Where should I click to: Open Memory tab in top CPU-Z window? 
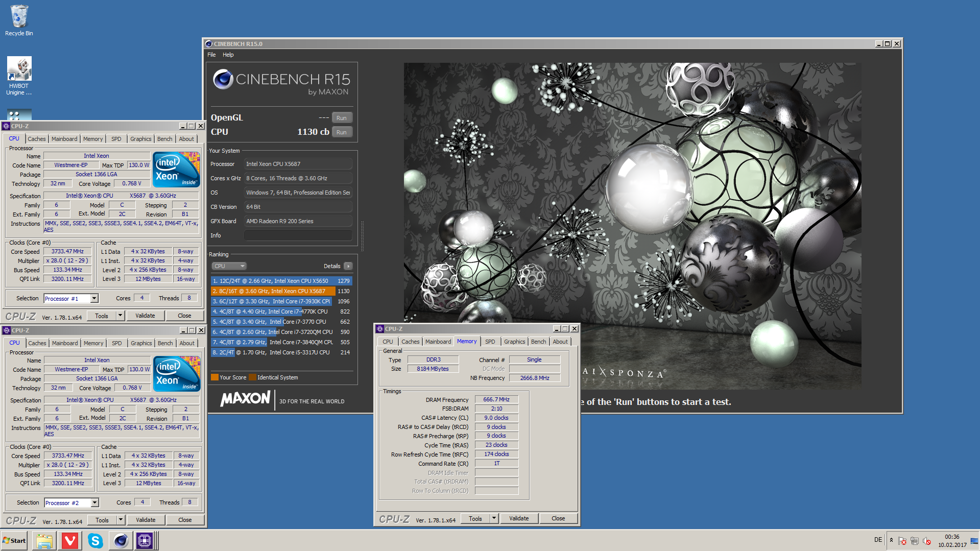(x=93, y=139)
